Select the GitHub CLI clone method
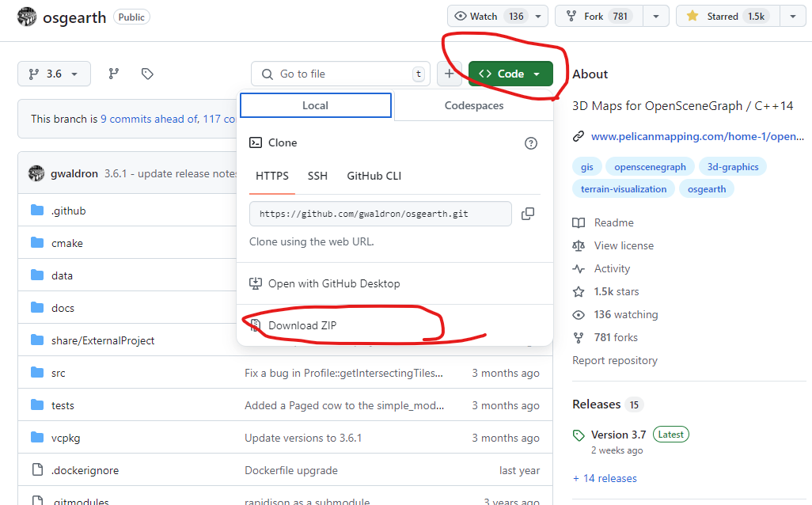 (x=374, y=176)
